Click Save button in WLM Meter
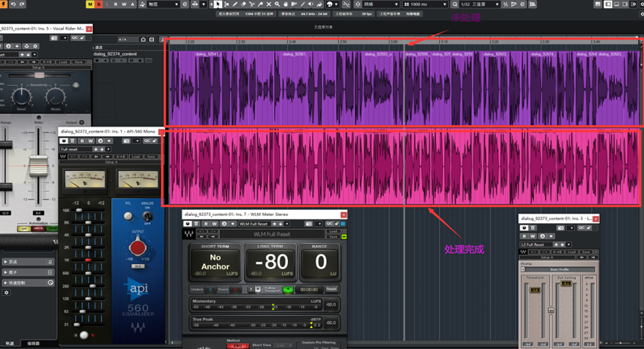The height and width of the screenshot is (349, 644). (333, 236)
